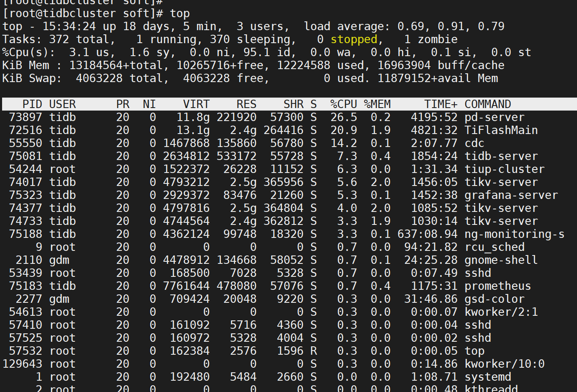Select the kworker/2:1 command name
The width and height of the screenshot is (577, 392).
coord(501,312)
